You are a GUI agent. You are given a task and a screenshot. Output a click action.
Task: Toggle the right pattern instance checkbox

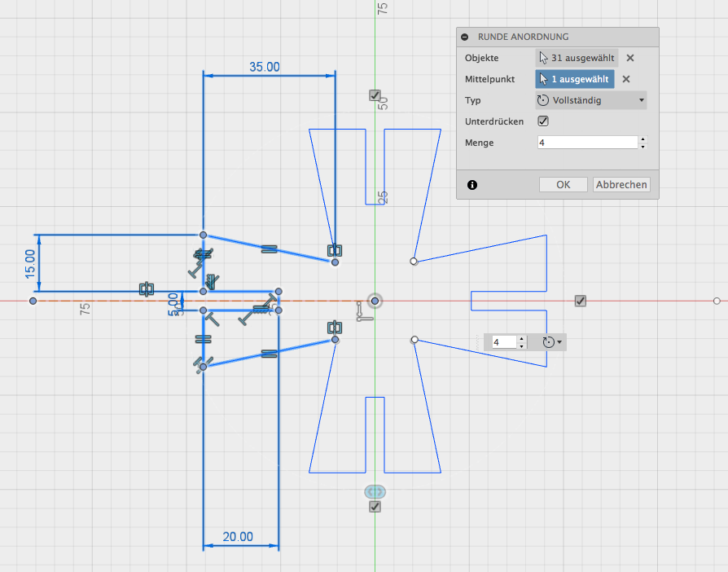coord(581,301)
